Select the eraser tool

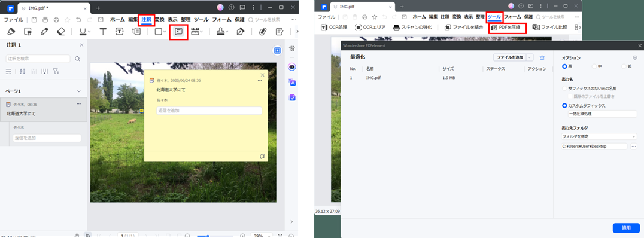[x=61, y=32]
